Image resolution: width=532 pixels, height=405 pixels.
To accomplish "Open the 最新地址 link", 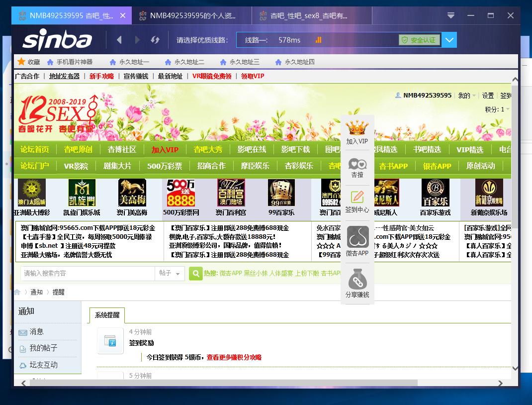I will coord(171,76).
